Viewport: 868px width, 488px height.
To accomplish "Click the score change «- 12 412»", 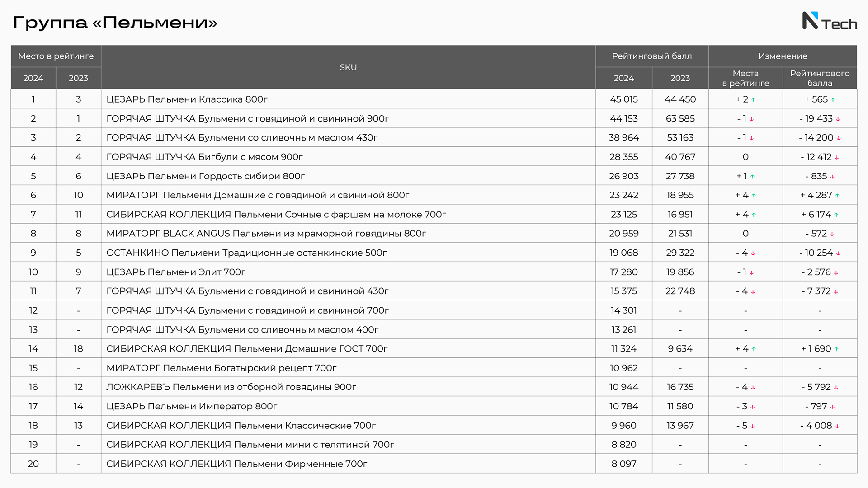I will pyautogui.click(x=820, y=157).
